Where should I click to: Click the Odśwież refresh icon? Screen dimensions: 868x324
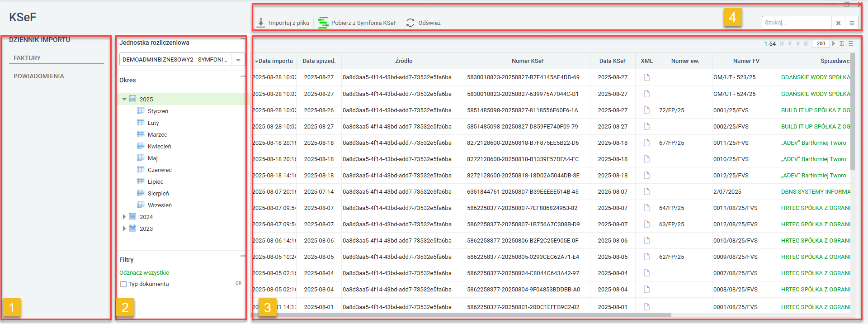(x=410, y=23)
